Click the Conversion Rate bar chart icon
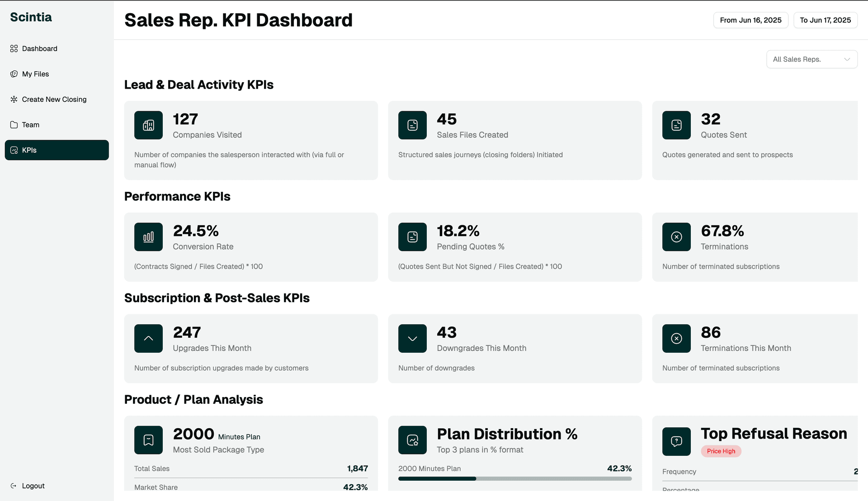This screenshot has width=868, height=501. 148,237
